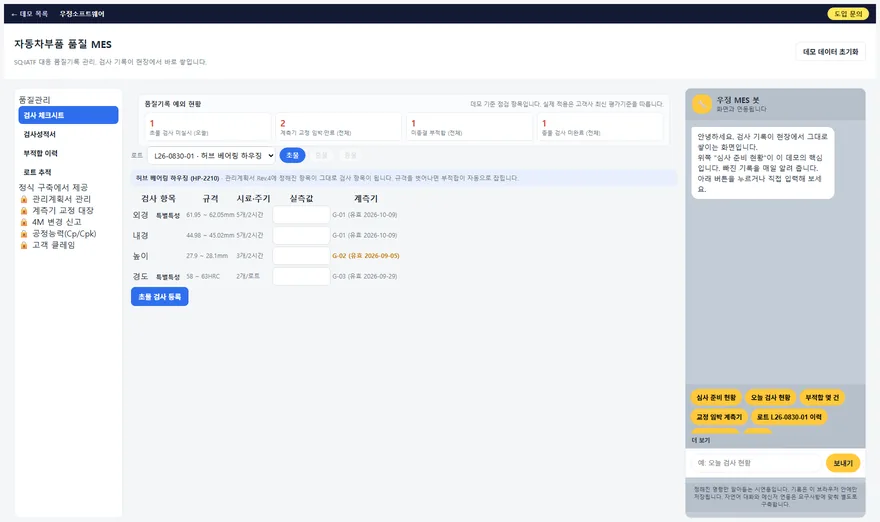Click the locked 공정능력(Cp/Cpk) item

pos(64,233)
